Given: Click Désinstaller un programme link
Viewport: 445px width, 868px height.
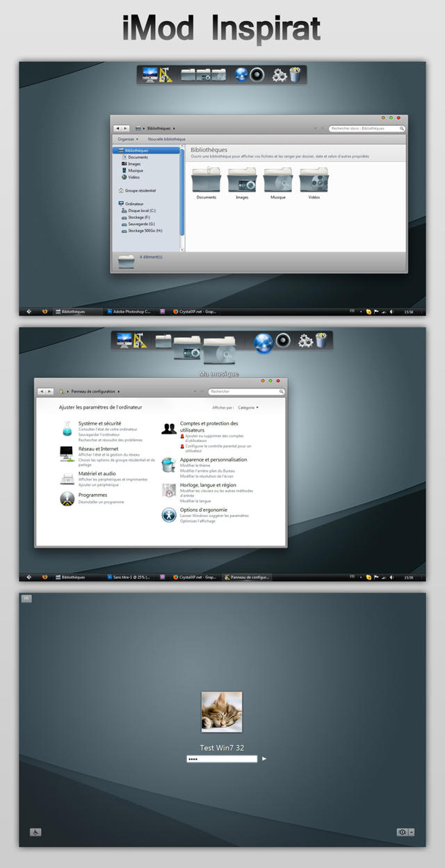Looking at the screenshot, I should point(101,502).
